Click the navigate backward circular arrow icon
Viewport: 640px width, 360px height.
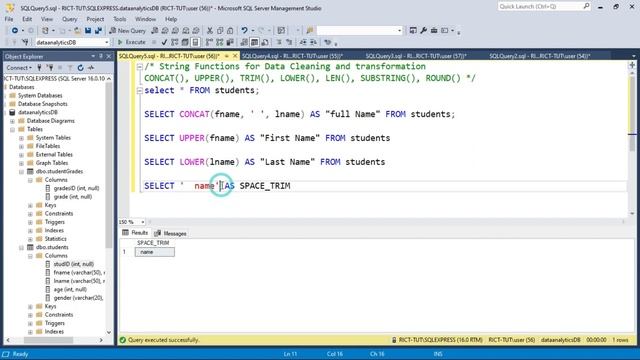point(14,31)
